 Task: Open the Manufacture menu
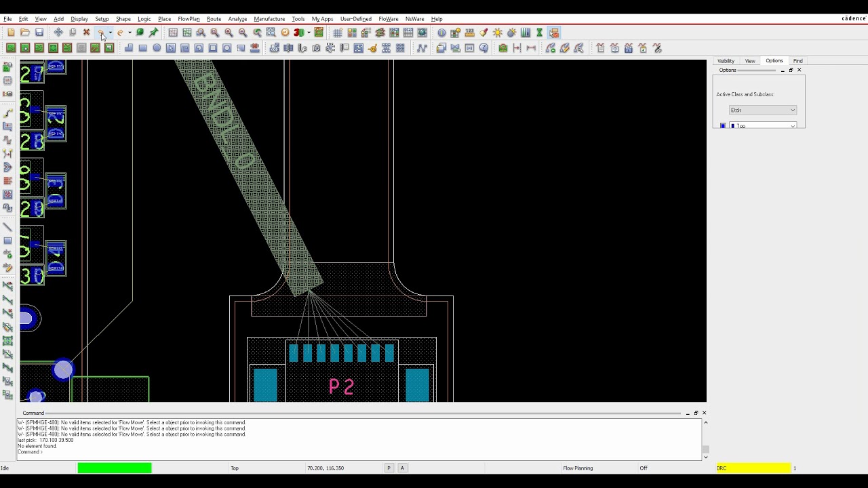pyautogui.click(x=269, y=19)
